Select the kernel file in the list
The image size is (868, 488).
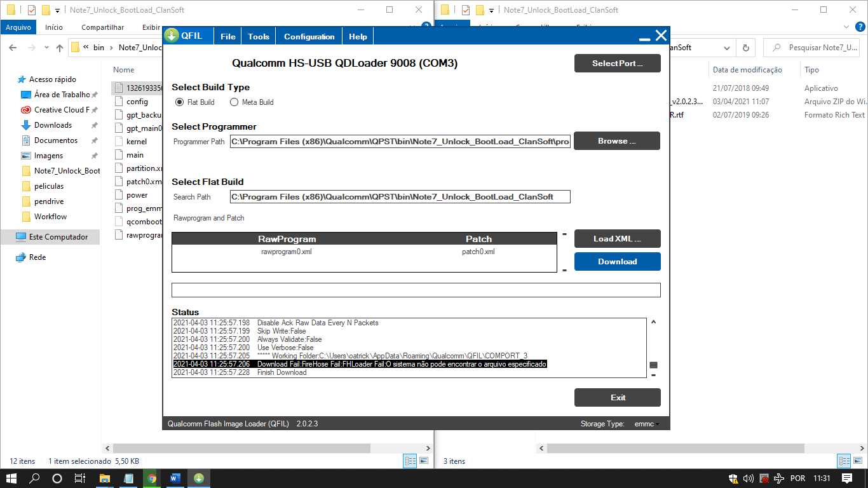(136, 142)
